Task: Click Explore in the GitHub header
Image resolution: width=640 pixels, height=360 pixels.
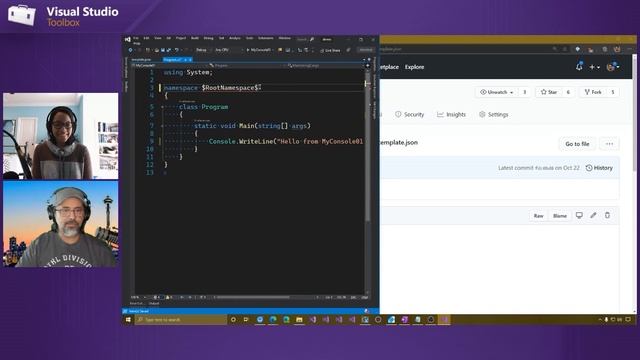Action: pos(414,67)
